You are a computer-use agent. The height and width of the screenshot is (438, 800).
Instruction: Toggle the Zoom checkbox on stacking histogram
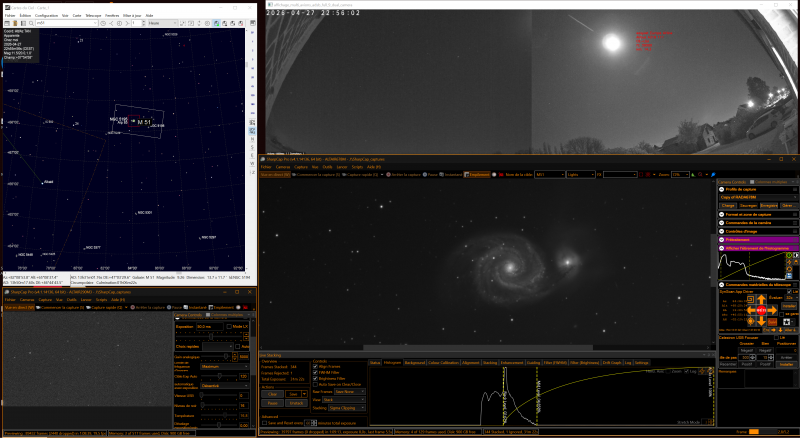(668, 372)
